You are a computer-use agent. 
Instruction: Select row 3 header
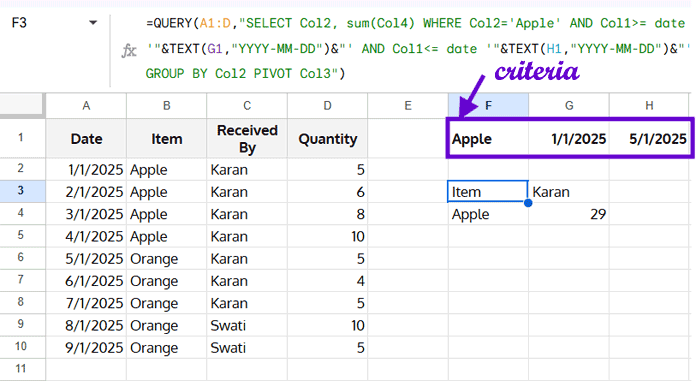click(22, 191)
